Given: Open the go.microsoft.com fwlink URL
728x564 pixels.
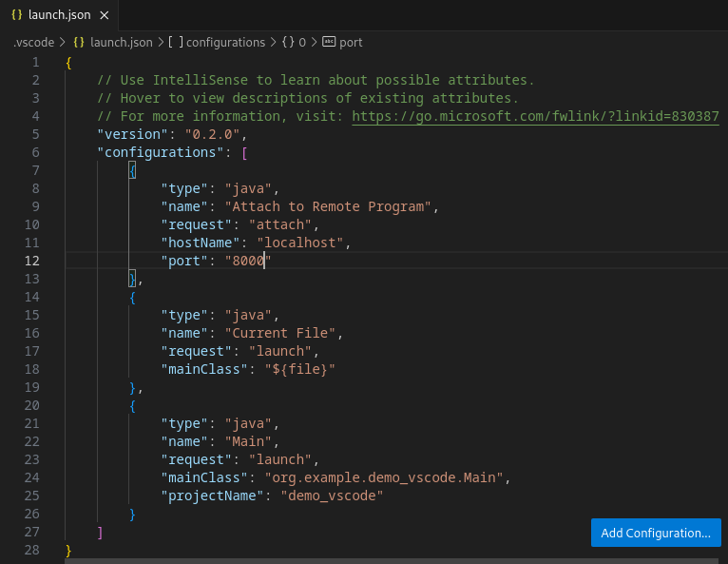Looking at the screenshot, I should point(535,116).
